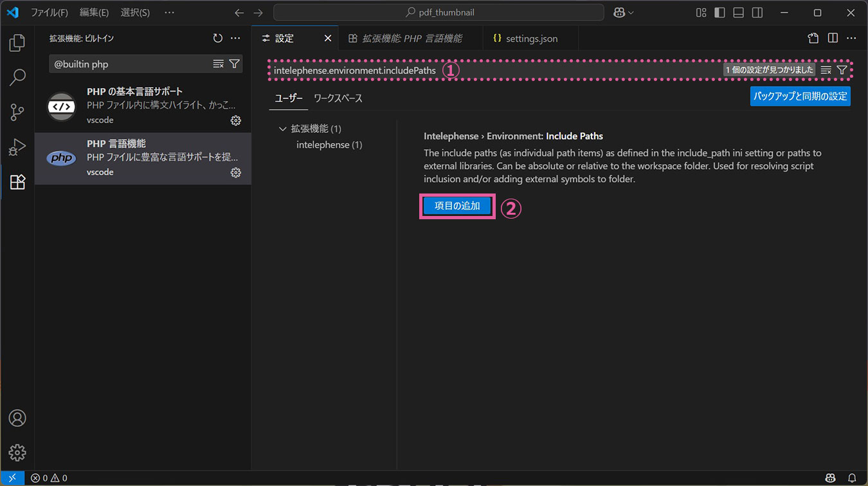
Task: Toggle secondary side bar visibility
Action: point(757,12)
